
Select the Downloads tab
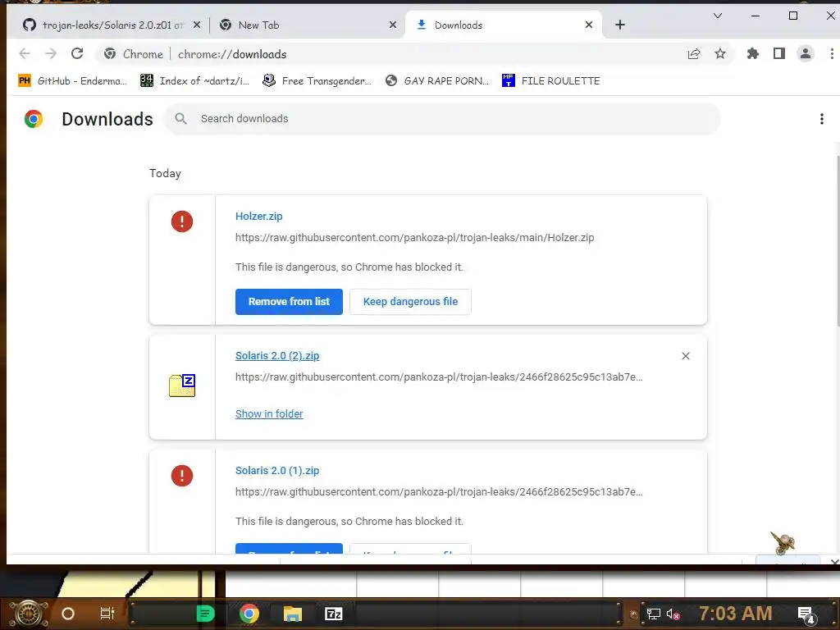459,25
